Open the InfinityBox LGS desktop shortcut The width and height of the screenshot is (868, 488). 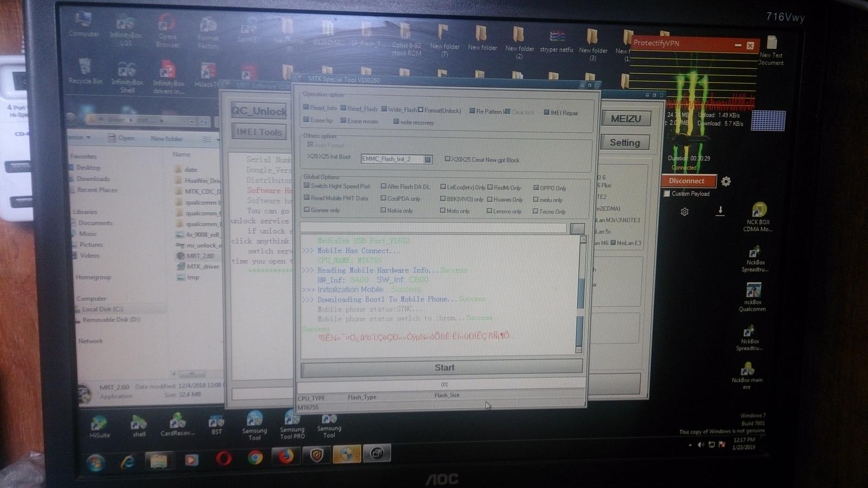[x=125, y=30]
